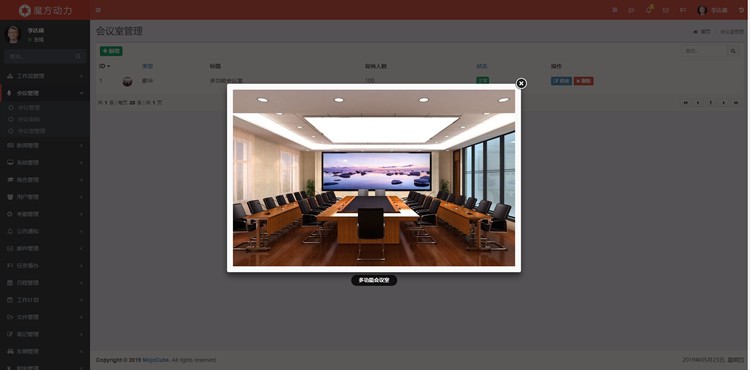
Task: Click the flag icon for 任务督办
Action: tap(10, 266)
